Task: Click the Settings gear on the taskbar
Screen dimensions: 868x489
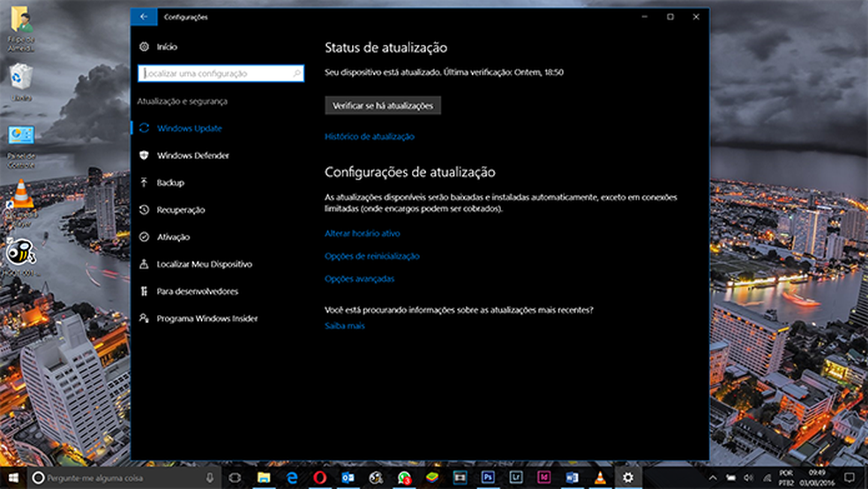Action: point(628,478)
